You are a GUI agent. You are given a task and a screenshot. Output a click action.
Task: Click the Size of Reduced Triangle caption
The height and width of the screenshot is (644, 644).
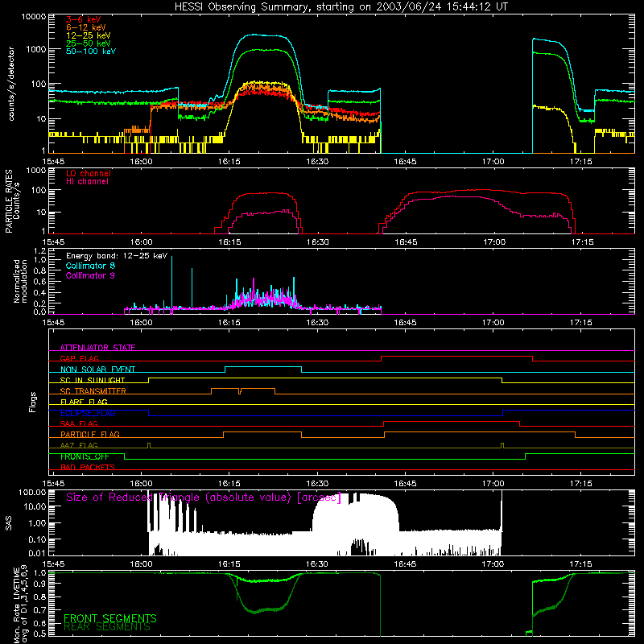204,497
